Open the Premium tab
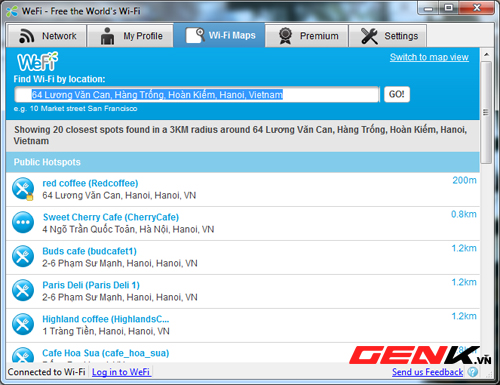 [x=307, y=36]
